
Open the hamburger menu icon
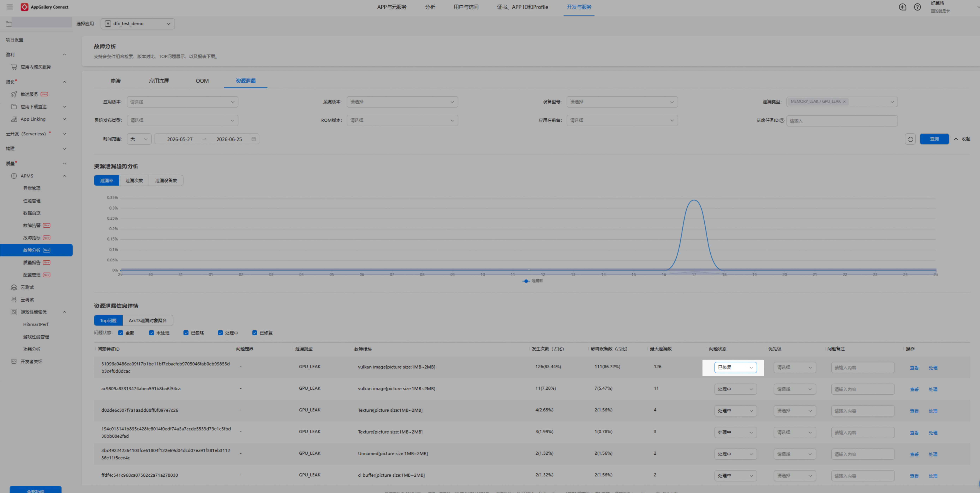pos(9,7)
